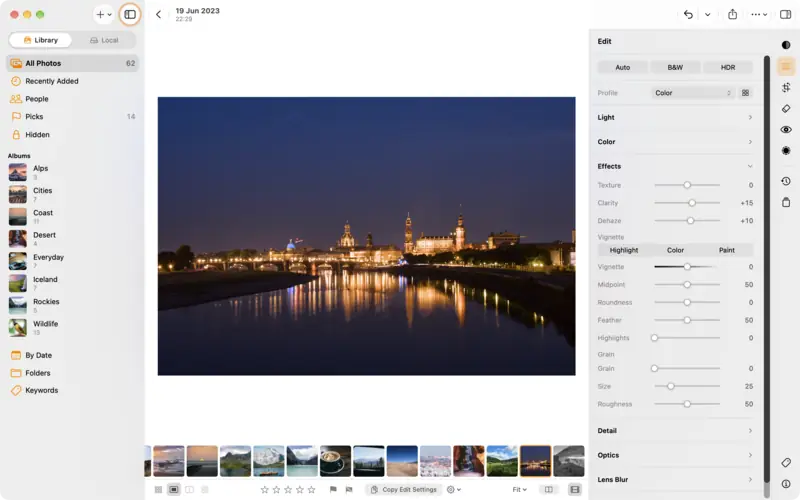
Task: Select the adjustments sliders tool
Action: pos(786,66)
